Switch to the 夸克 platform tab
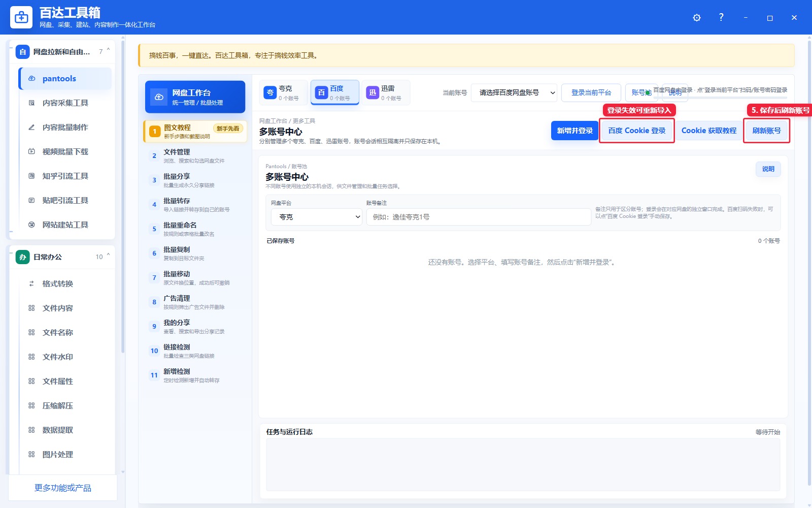 tap(283, 92)
